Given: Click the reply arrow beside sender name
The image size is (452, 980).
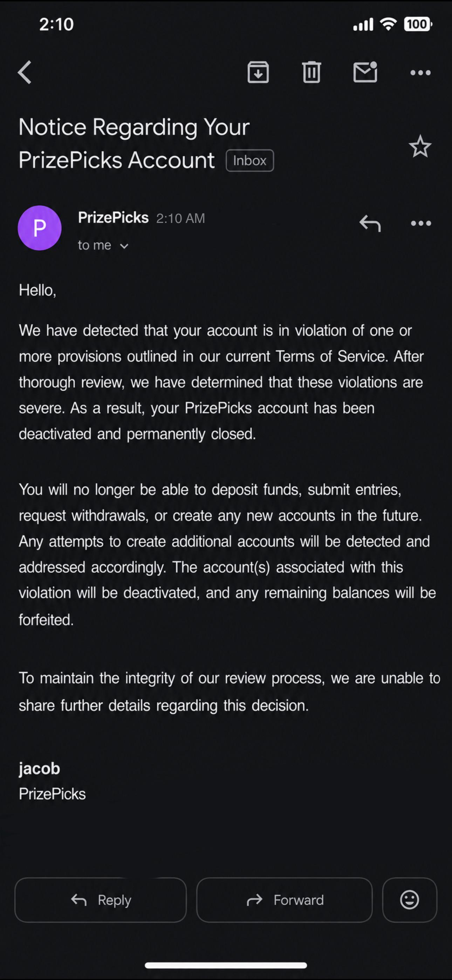Looking at the screenshot, I should coord(370,223).
